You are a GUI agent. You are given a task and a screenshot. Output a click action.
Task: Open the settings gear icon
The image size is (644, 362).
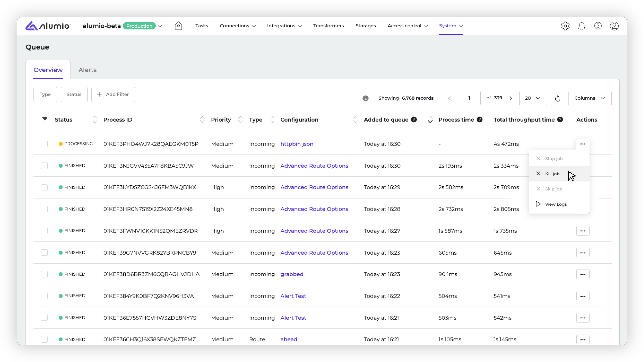(x=565, y=26)
